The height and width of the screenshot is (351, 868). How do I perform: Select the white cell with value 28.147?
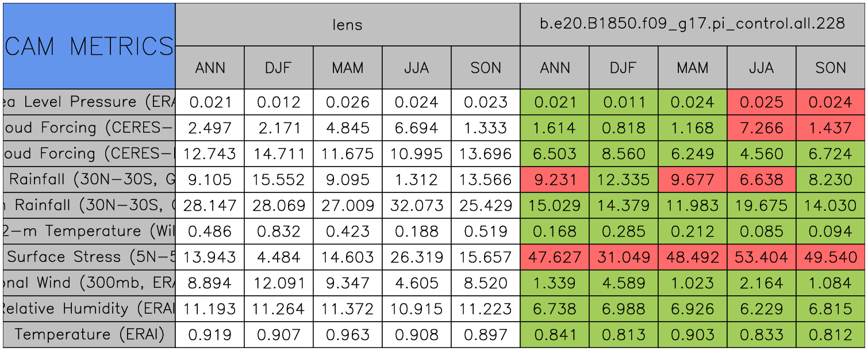(x=209, y=205)
